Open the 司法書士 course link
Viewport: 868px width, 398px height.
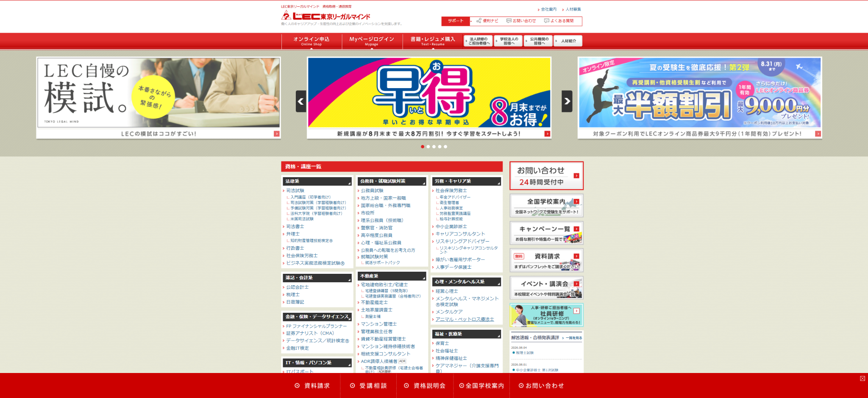click(x=295, y=227)
